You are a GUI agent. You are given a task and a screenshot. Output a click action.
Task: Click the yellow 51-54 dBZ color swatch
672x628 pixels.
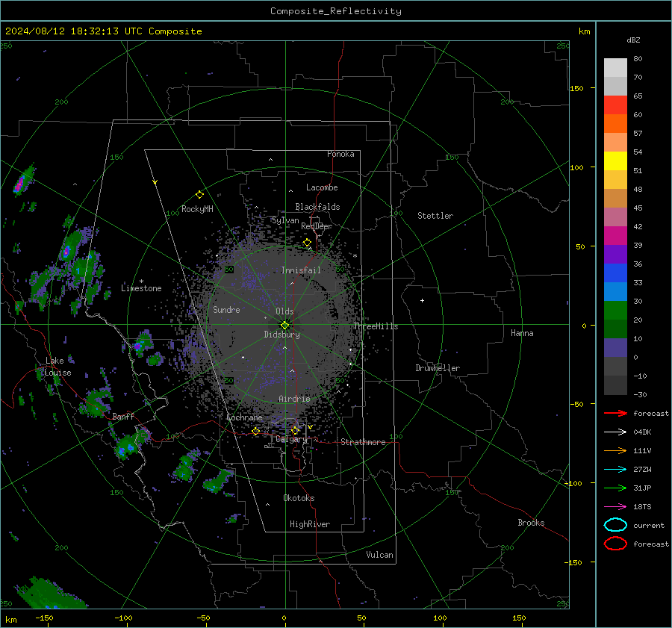[x=615, y=161]
